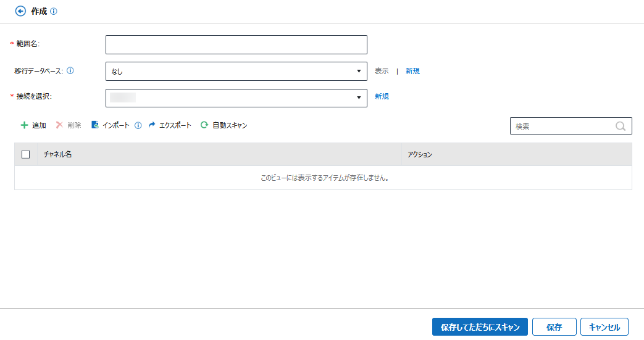644x340 pixels.
Task: Click the magnifier search icon
Action: click(621, 126)
